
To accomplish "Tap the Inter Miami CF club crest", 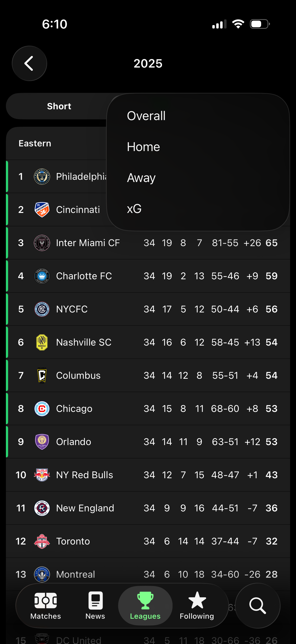I will pos(42,242).
